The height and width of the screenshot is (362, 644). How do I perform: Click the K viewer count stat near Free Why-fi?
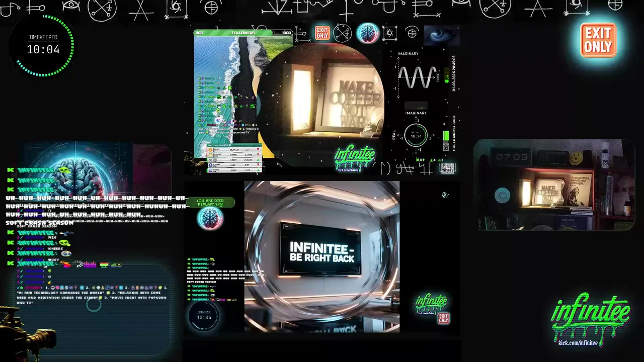[420, 160]
